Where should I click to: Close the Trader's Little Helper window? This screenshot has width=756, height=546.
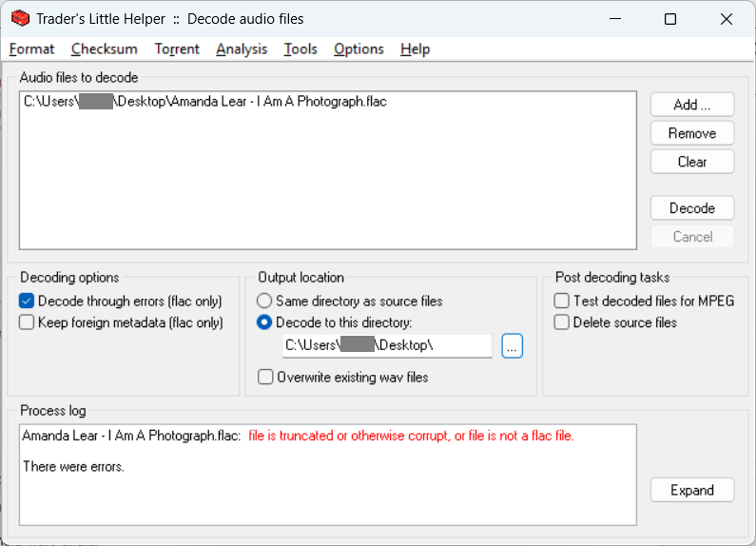[727, 19]
